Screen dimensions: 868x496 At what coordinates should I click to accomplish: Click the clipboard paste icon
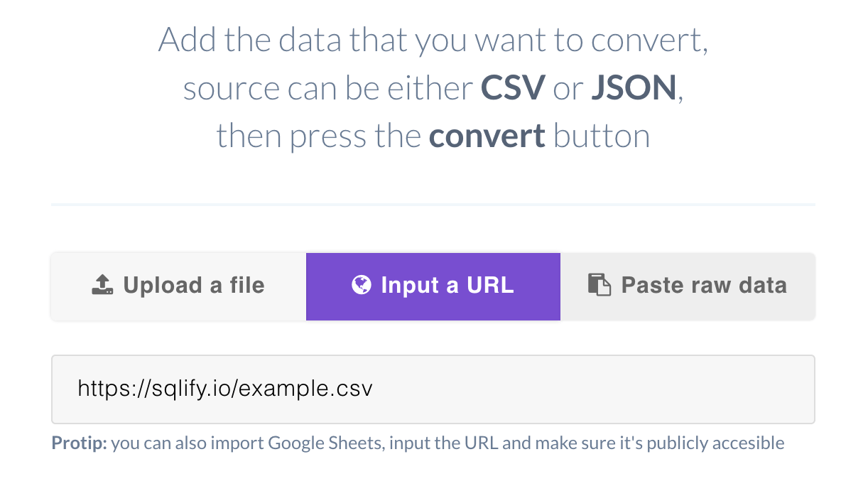(600, 286)
